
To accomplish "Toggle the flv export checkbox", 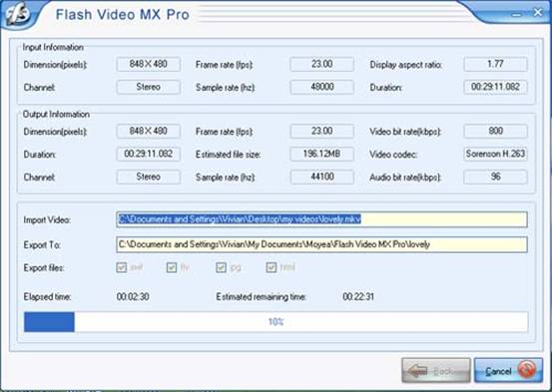I will [x=172, y=267].
